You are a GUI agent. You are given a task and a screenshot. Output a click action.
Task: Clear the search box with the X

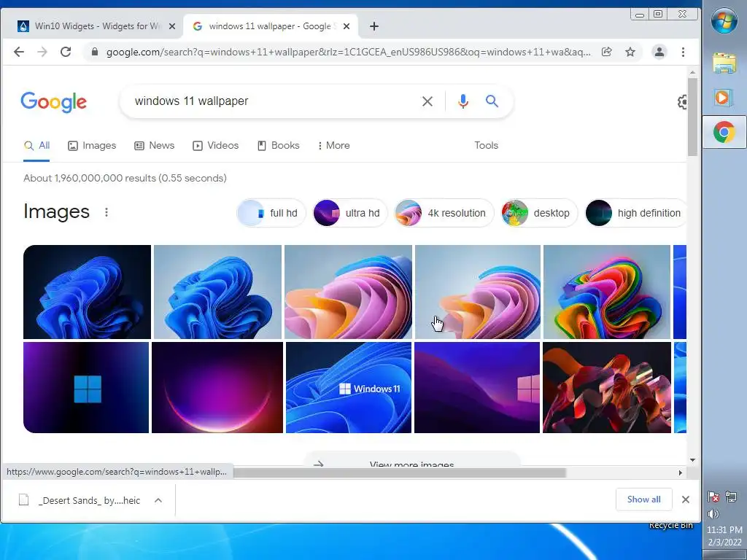tap(427, 101)
